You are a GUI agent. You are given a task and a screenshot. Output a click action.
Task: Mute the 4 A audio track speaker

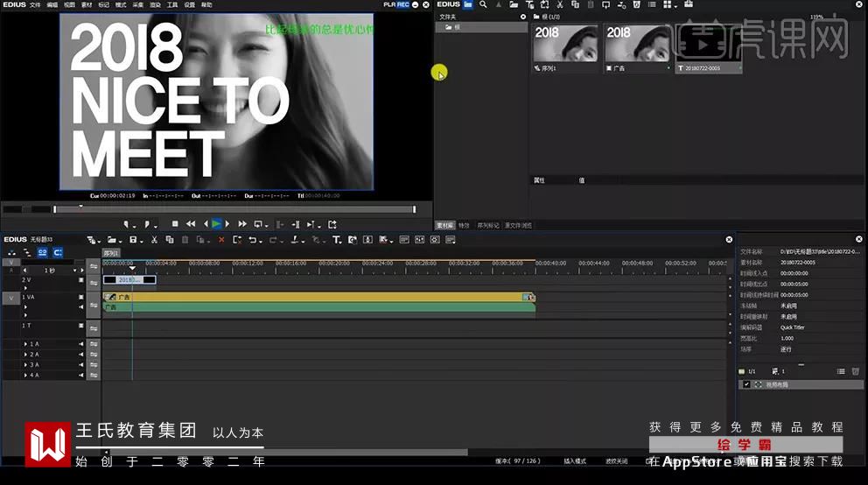click(x=81, y=376)
